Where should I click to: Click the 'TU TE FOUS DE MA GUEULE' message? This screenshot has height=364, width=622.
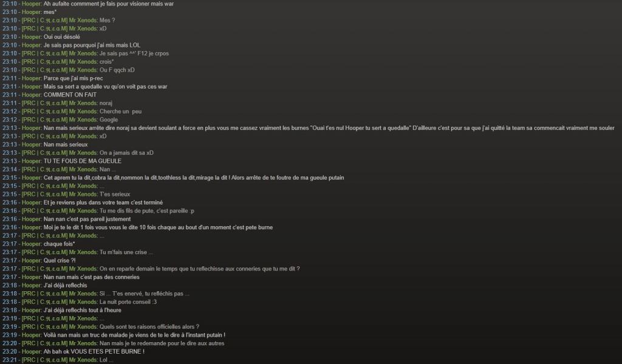pos(83,161)
